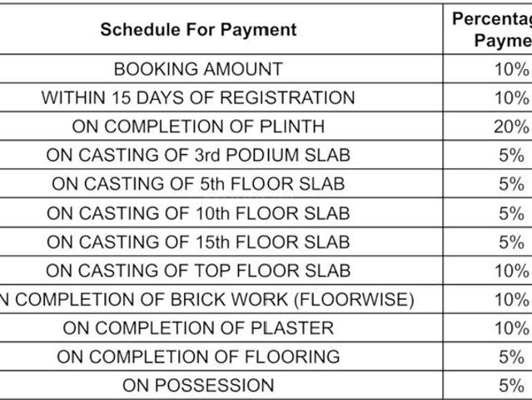
Task: Click the 10% value for top floor slab
Action: (x=511, y=271)
